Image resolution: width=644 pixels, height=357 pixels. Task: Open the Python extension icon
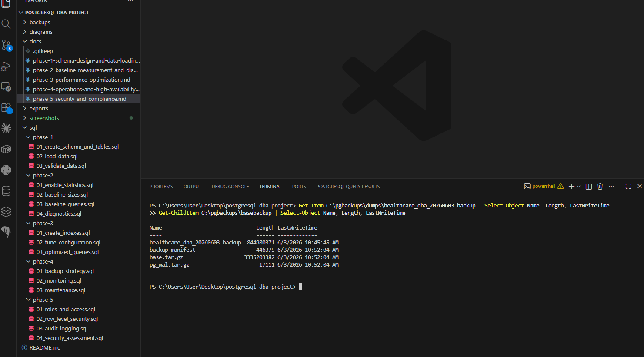(6, 170)
